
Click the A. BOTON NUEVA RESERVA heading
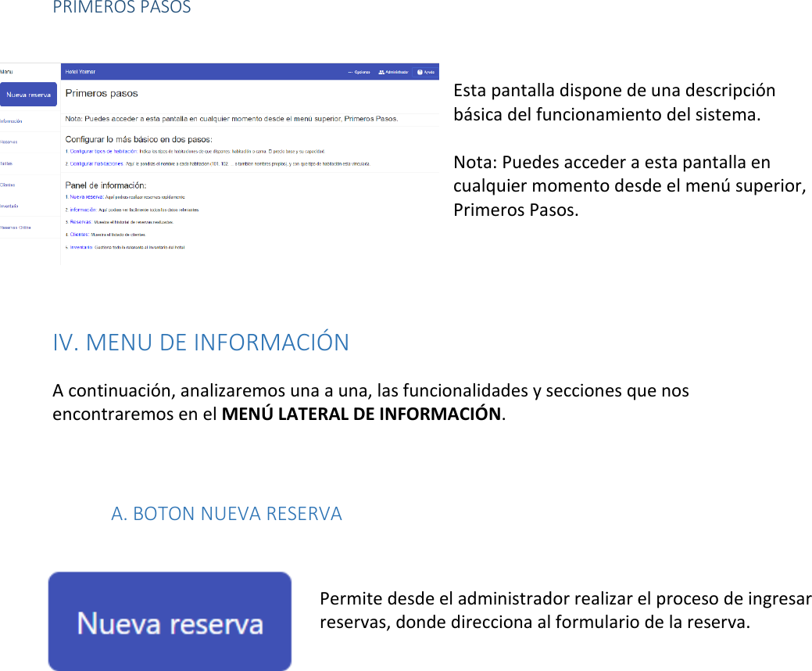pos(227,514)
